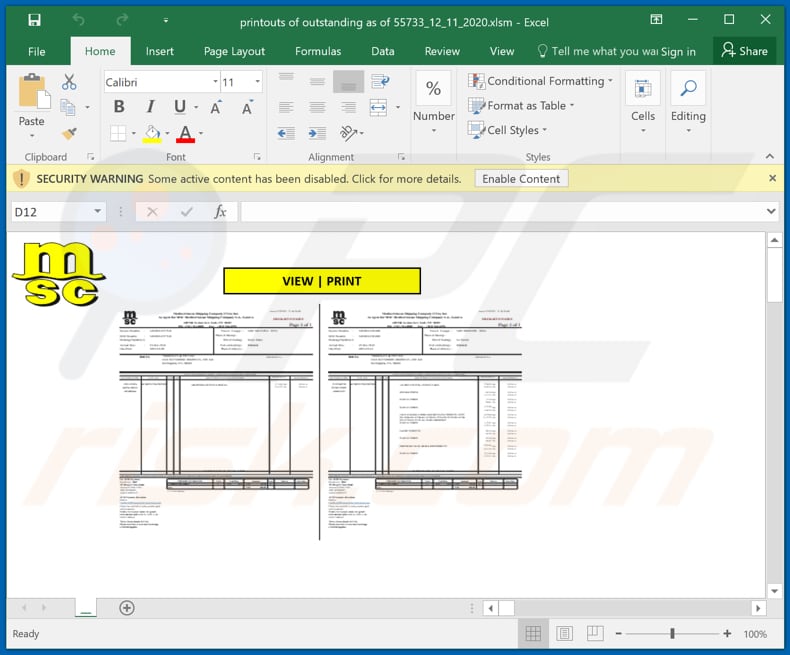The image size is (790, 655).
Task: Click the Copy icon
Action: pos(68,107)
